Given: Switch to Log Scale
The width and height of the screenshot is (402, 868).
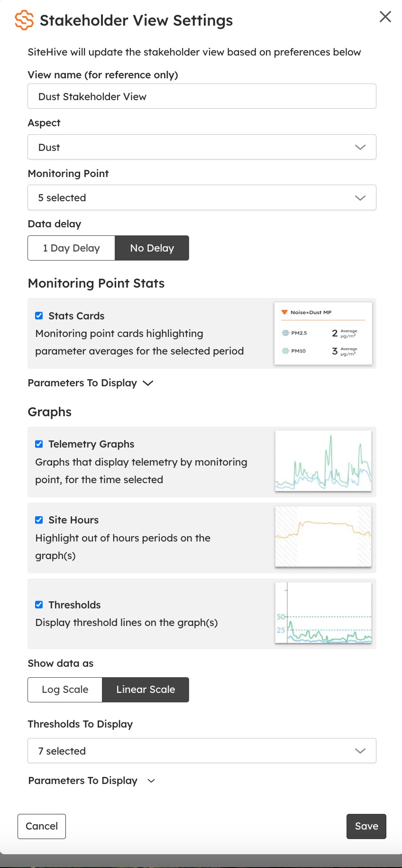Looking at the screenshot, I should (x=65, y=690).
